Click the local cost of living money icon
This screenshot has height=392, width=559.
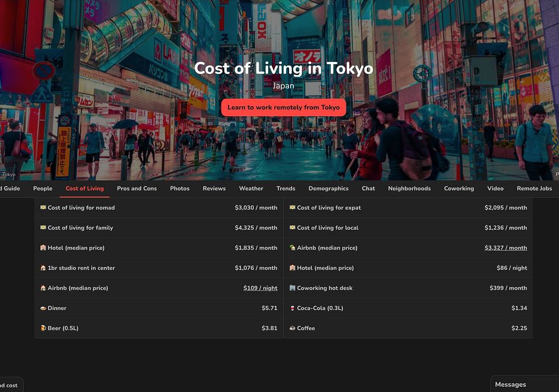coord(292,227)
